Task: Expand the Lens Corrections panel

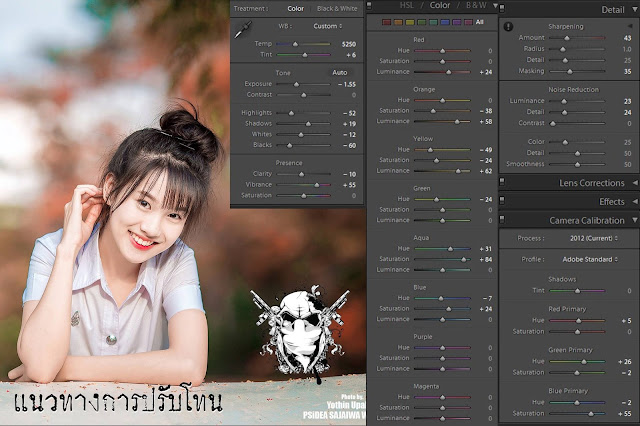Action: click(635, 183)
